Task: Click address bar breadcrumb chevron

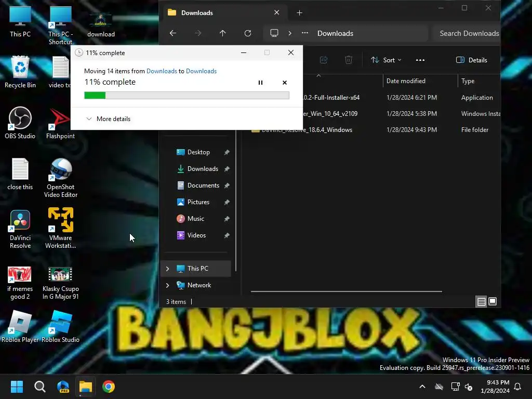Action: click(x=290, y=33)
